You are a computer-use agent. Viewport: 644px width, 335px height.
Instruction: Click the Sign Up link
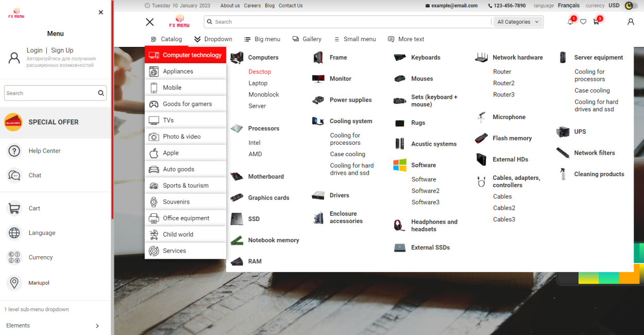tap(62, 51)
